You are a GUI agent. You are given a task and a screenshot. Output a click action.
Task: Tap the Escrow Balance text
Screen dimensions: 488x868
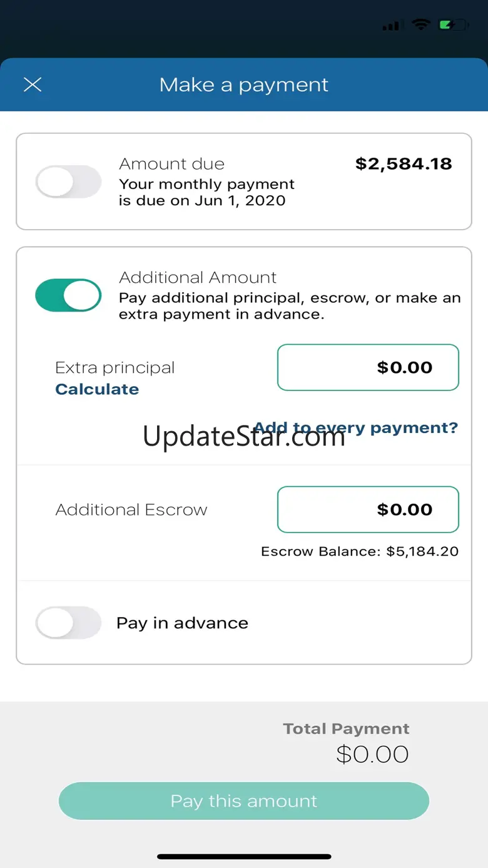360,551
